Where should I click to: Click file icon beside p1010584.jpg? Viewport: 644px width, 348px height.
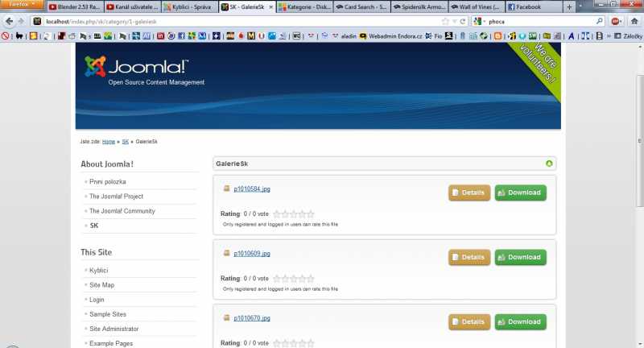coord(226,189)
